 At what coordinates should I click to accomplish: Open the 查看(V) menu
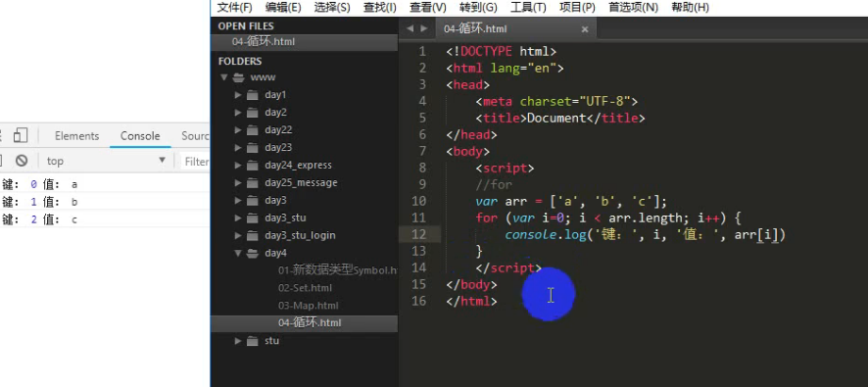(x=428, y=7)
